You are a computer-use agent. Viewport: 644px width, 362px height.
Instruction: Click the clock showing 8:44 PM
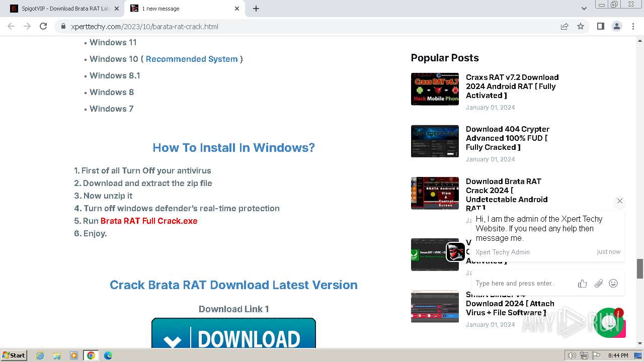[618, 355]
